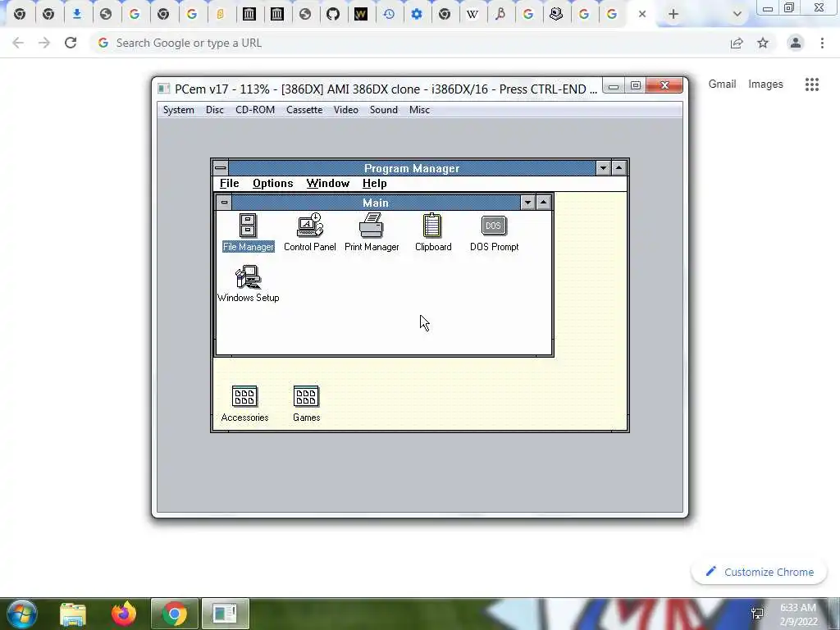Select the Games program group icon
Image resolution: width=840 pixels, height=630 pixels.
[307, 404]
